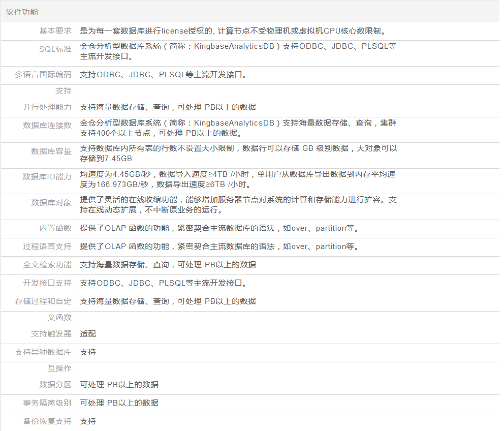Select the 数据库对象 row label
The height and width of the screenshot is (431, 504).
coord(51,203)
